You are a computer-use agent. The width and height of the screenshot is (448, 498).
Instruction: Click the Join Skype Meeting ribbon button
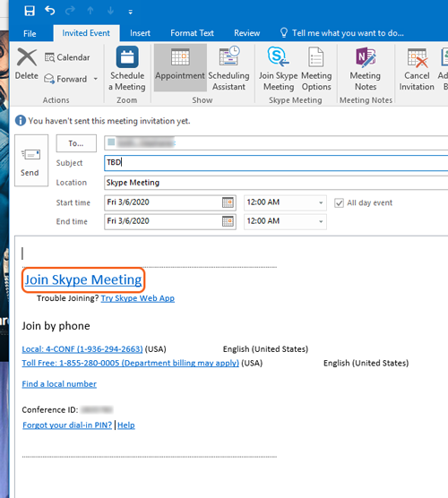tap(279, 68)
